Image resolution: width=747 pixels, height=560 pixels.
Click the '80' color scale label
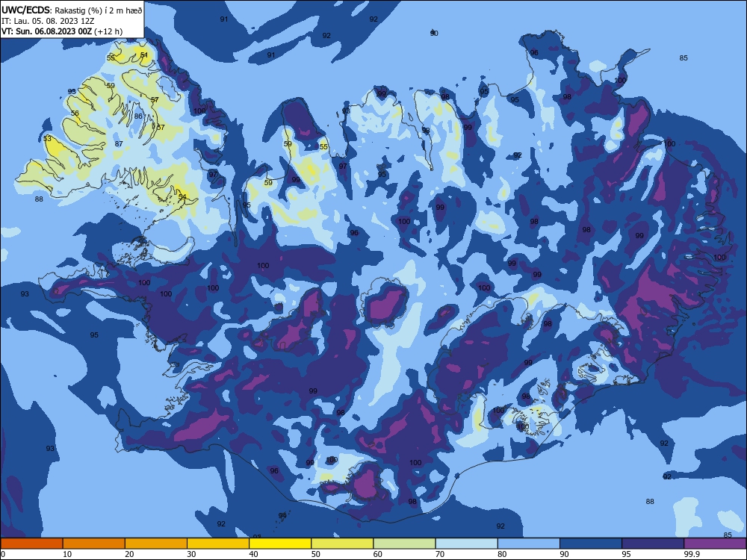point(502,554)
